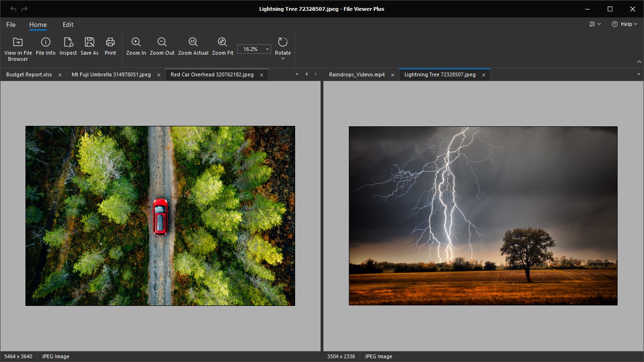Open the File menu
Screen dimensions: 644x362
pyautogui.click(x=11, y=25)
